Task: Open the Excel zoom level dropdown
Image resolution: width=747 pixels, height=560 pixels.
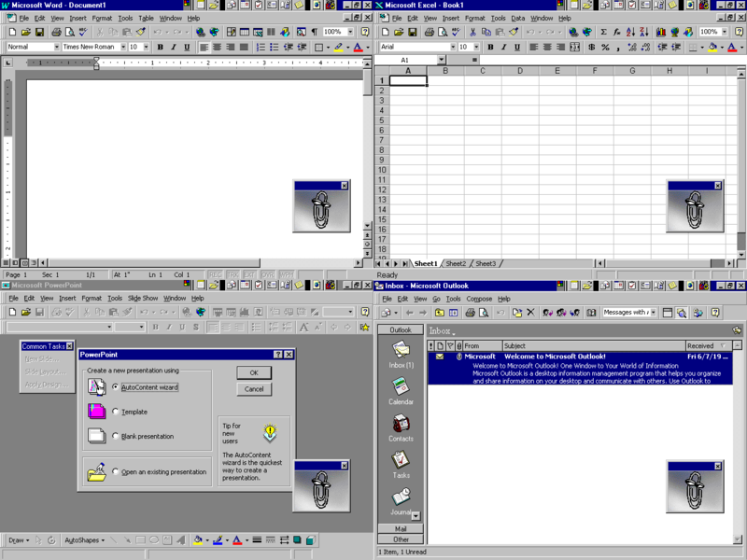Action: pos(725,31)
